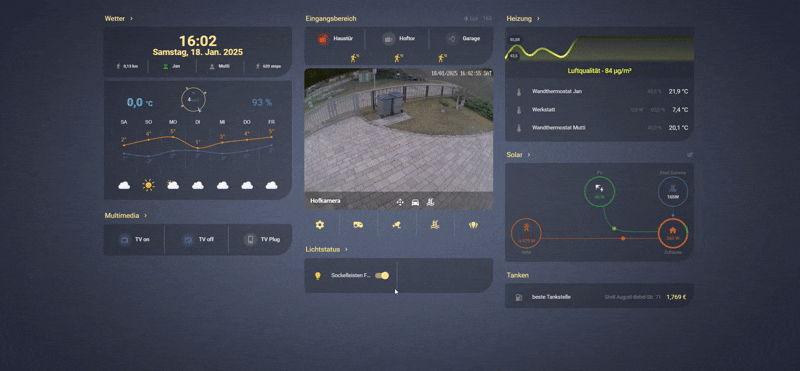This screenshot has width=800, height=371.
Task: Open the beste Tankstelle fuel price entry
Action: (x=599, y=297)
